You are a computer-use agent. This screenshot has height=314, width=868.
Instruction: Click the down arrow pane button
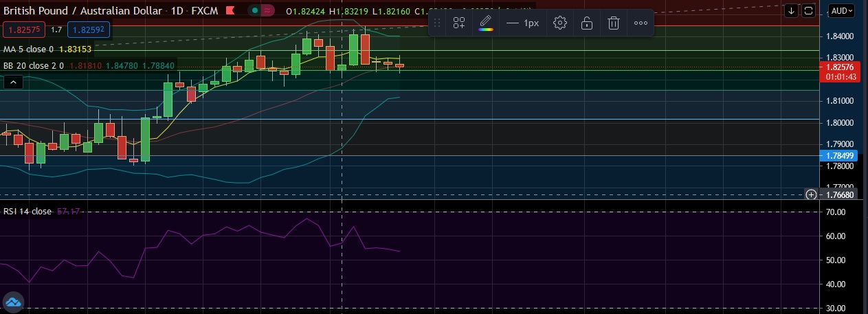point(791,11)
